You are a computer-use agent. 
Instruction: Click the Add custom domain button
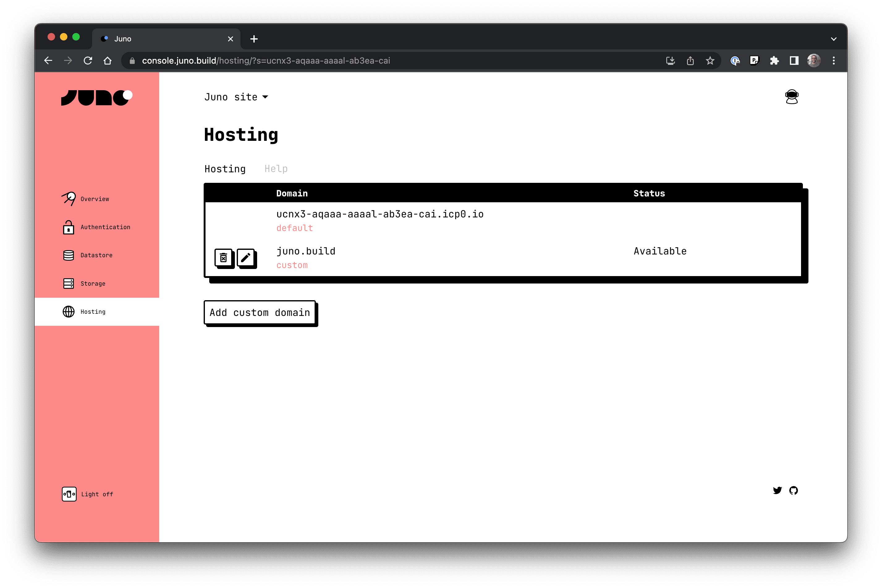coord(260,313)
